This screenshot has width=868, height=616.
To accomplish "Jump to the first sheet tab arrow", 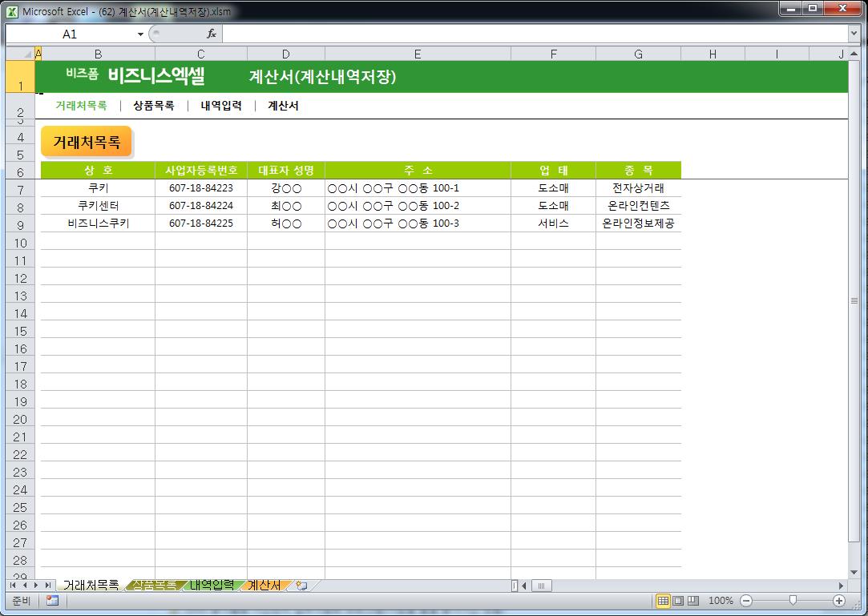I will (x=14, y=586).
